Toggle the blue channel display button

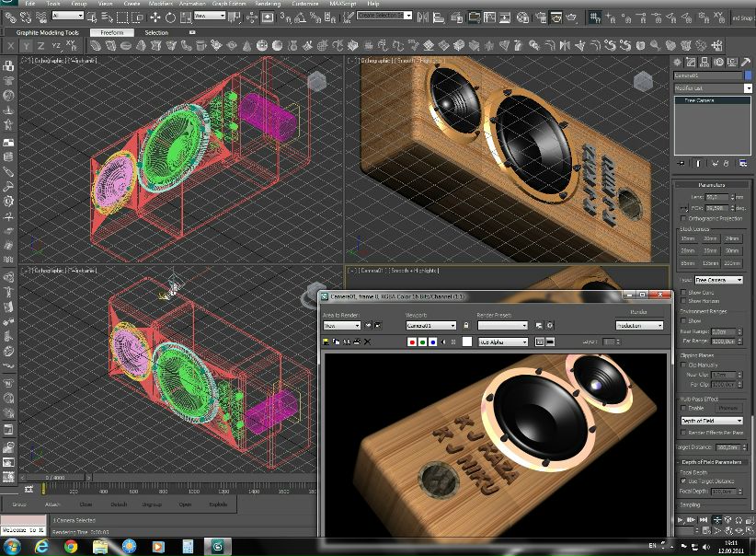click(x=432, y=342)
